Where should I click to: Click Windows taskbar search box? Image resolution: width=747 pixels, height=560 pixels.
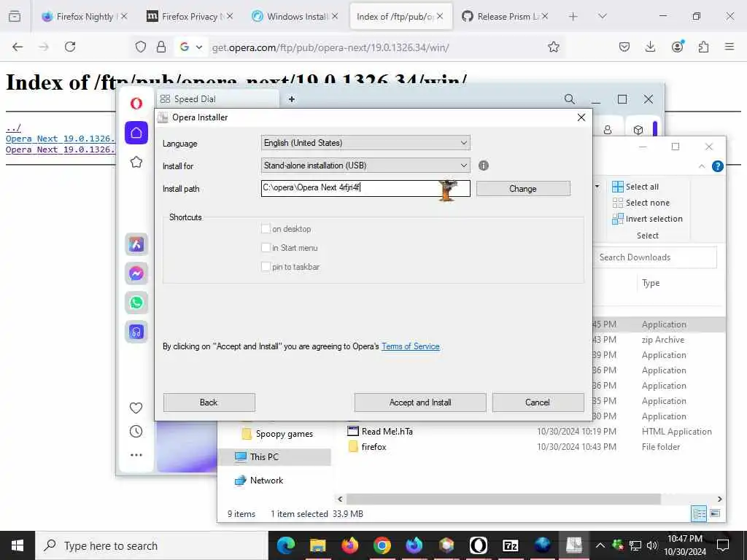pos(152,545)
